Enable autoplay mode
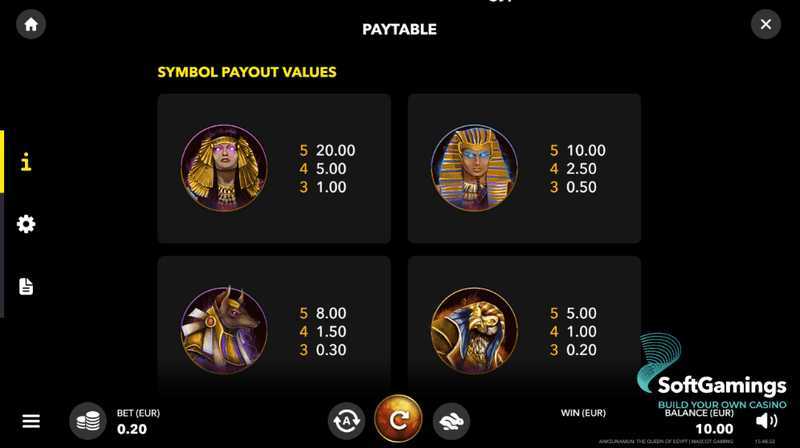This screenshot has width=800, height=448. pos(346,421)
